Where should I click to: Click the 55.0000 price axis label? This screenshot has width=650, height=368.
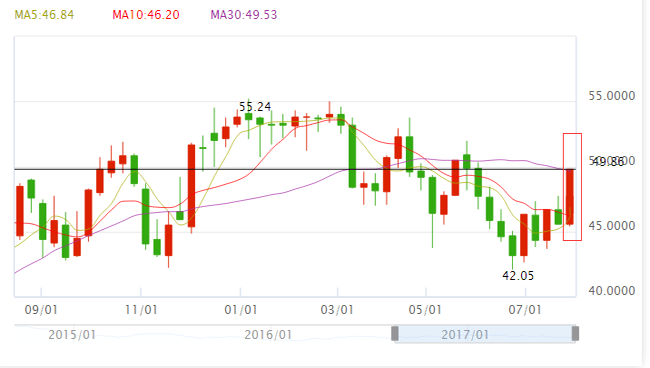(x=611, y=96)
